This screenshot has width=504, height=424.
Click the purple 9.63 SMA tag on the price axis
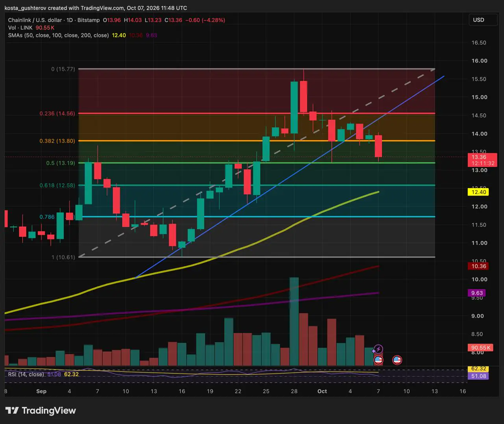(477, 293)
